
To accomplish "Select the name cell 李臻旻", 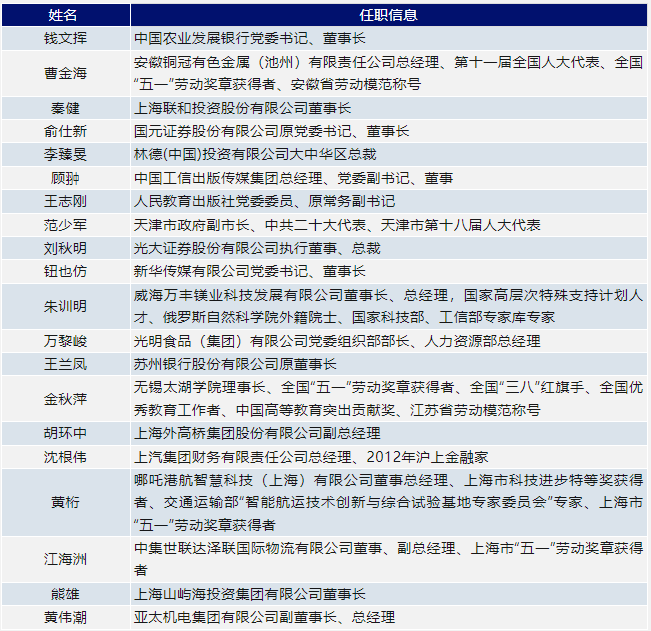I will (66, 155).
